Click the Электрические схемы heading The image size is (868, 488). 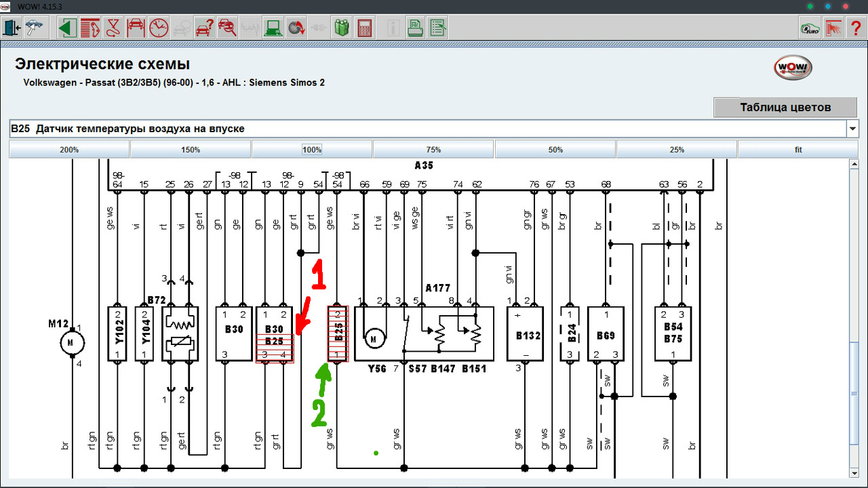102,64
